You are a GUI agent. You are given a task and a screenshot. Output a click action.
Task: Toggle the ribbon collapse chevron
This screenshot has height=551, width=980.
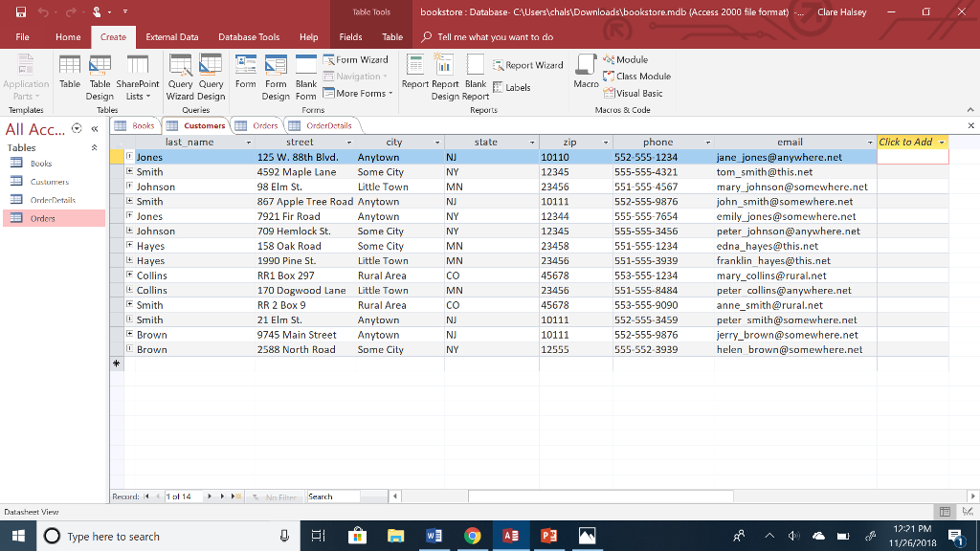tap(969, 109)
